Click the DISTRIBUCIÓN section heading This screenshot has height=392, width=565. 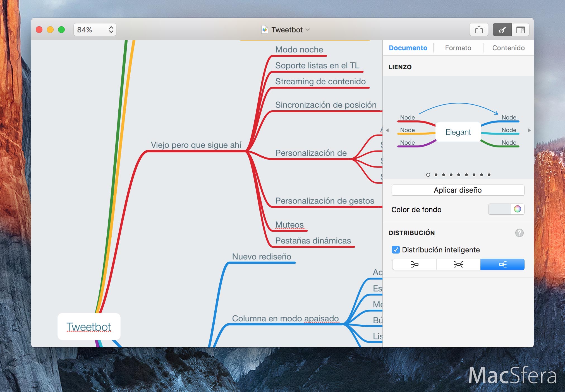click(x=411, y=233)
